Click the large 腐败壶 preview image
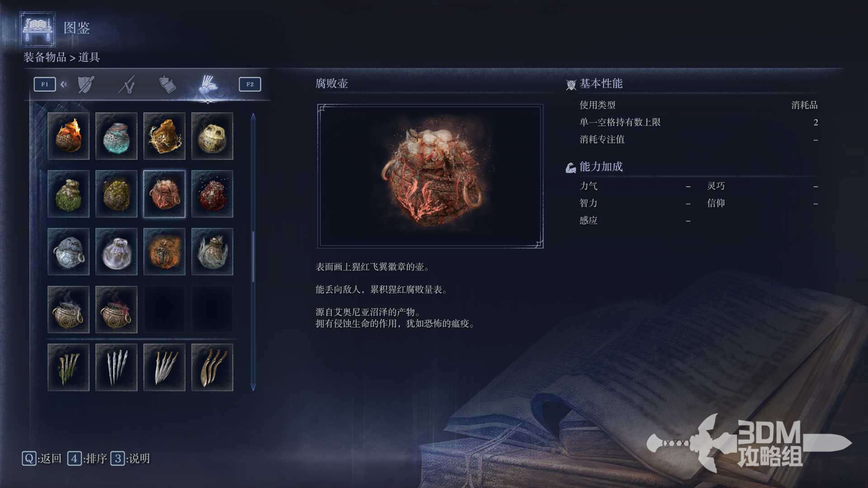 point(430,176)
